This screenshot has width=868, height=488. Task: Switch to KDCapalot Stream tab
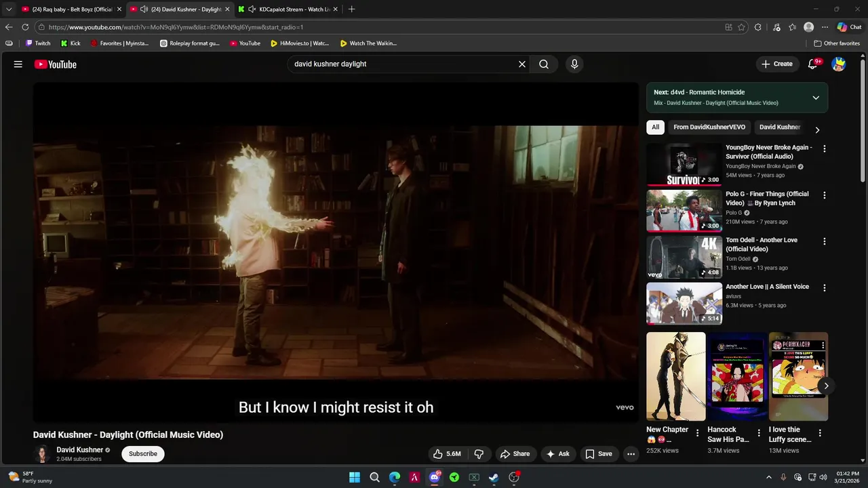(289, 9)
